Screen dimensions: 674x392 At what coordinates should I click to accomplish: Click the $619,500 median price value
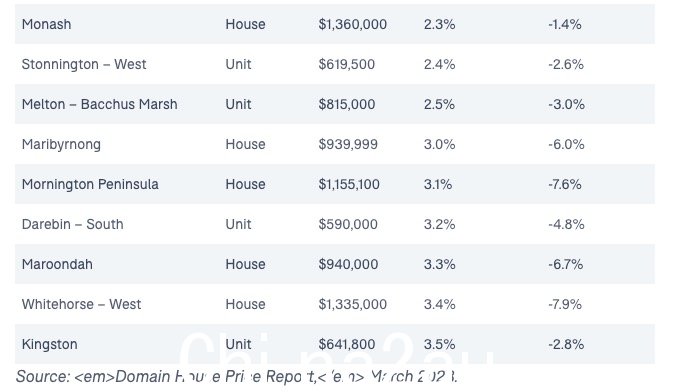pos(346,64)
